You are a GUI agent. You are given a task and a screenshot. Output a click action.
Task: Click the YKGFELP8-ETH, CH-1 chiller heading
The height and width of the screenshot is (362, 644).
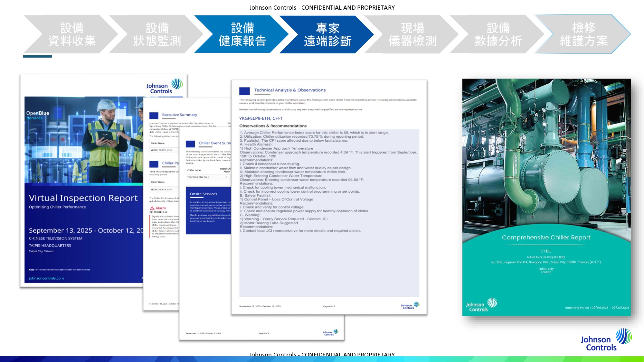tap(260, 118)
